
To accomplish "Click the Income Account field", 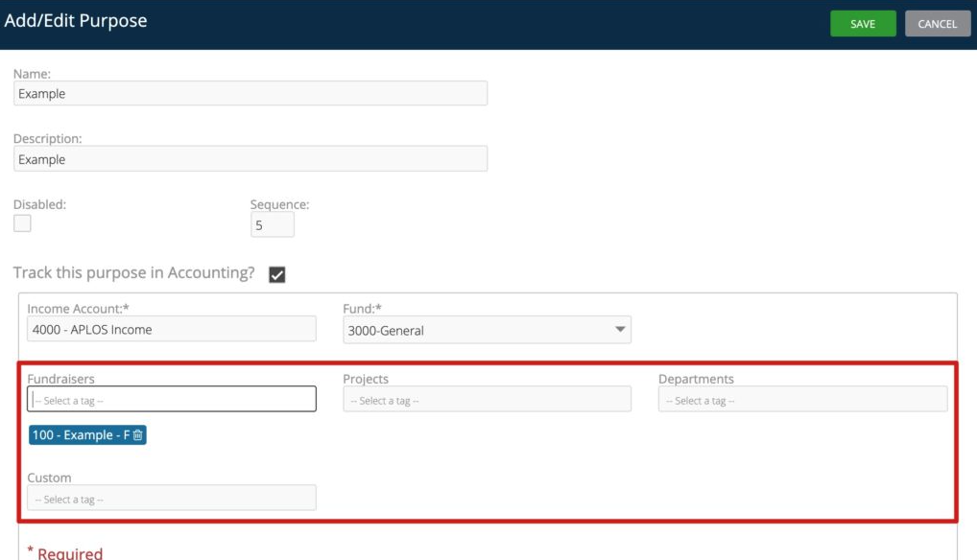I will pos(172,329).
